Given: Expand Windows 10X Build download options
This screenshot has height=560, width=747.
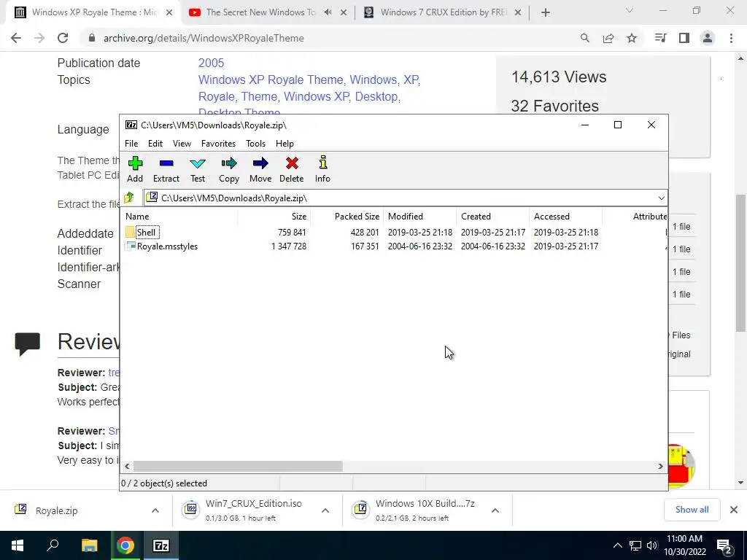Looking at the screenshot, I should click(495, 510).
